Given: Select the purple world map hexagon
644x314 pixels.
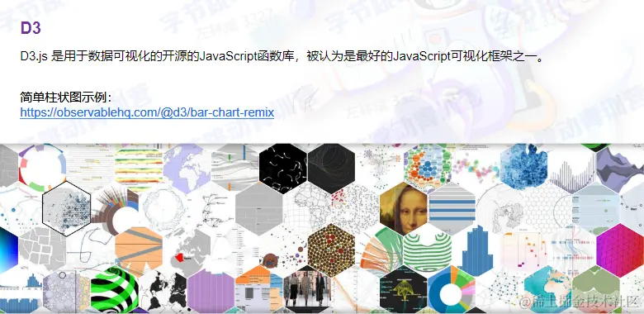Looking at the screenshot, I should click(187, 168).
